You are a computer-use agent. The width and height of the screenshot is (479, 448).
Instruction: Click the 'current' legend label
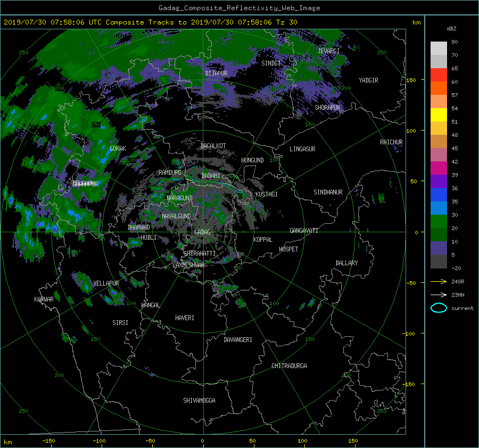[x=463, y=308]
